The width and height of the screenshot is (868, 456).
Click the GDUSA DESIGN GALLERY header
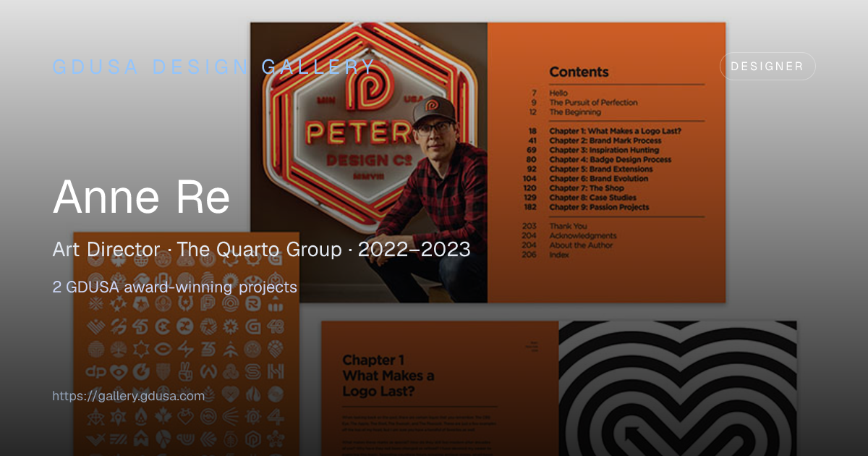click(214, 67)
